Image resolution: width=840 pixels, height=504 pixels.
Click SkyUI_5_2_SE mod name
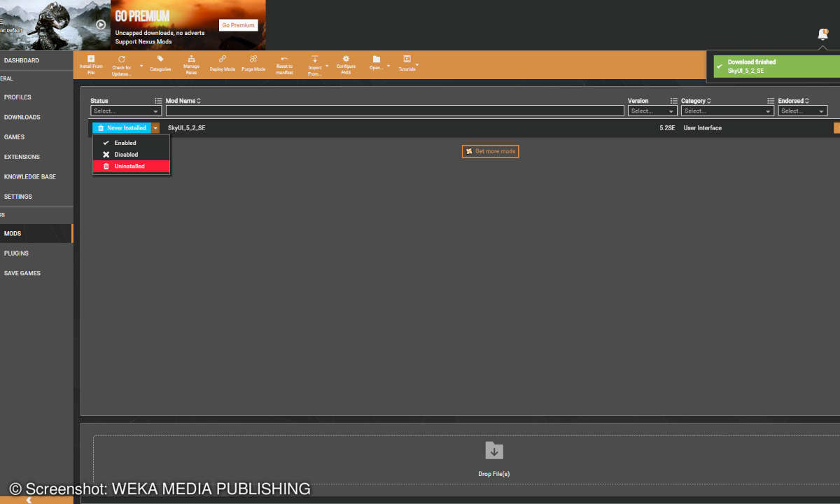(187, 128)
